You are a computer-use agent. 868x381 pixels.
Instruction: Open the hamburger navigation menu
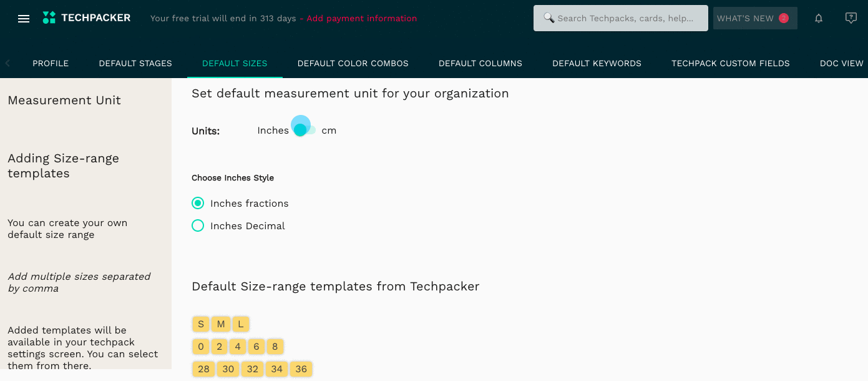coord(23,18)
